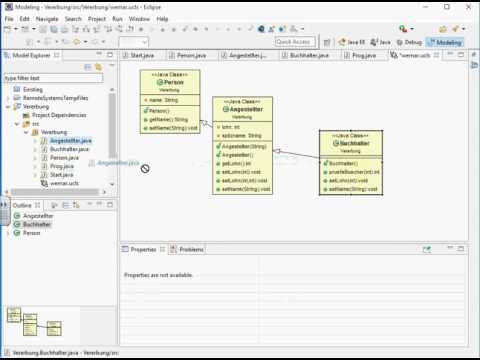This screenshot has width=480, height=360.
Task: Switch to the Java EE perspective
Action: tap(352, 42)
